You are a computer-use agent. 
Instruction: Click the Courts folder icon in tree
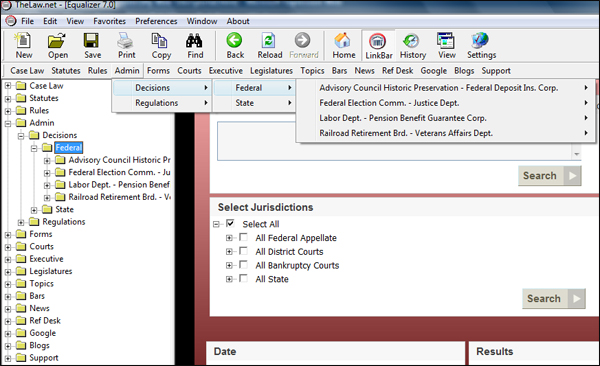[21, 246]
